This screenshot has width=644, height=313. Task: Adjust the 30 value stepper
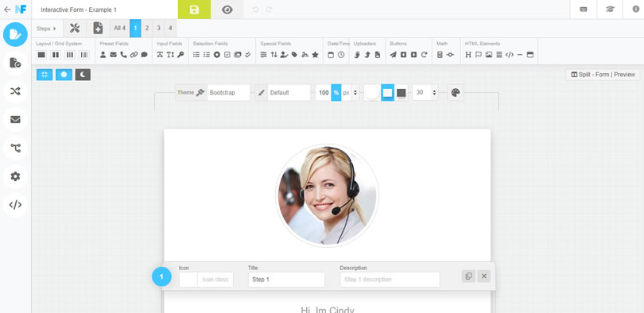click(435, 93)
